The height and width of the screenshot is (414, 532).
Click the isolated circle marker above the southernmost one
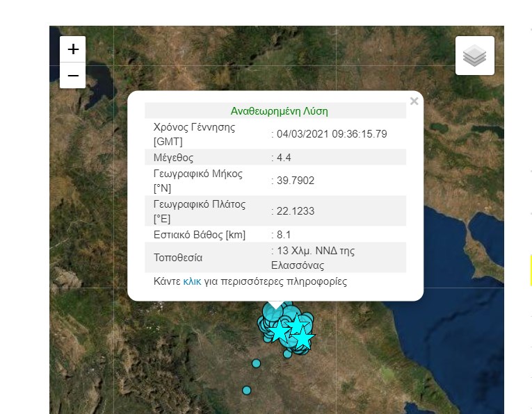click(x=256, y=363)
